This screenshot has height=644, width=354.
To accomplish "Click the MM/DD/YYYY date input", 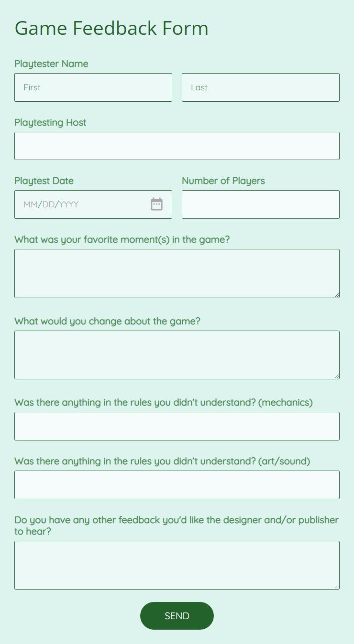I will coord(93,204).
